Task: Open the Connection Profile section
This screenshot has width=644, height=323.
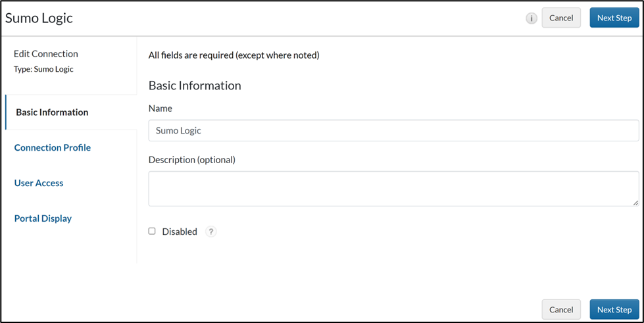Action: (x=53, y=147)
